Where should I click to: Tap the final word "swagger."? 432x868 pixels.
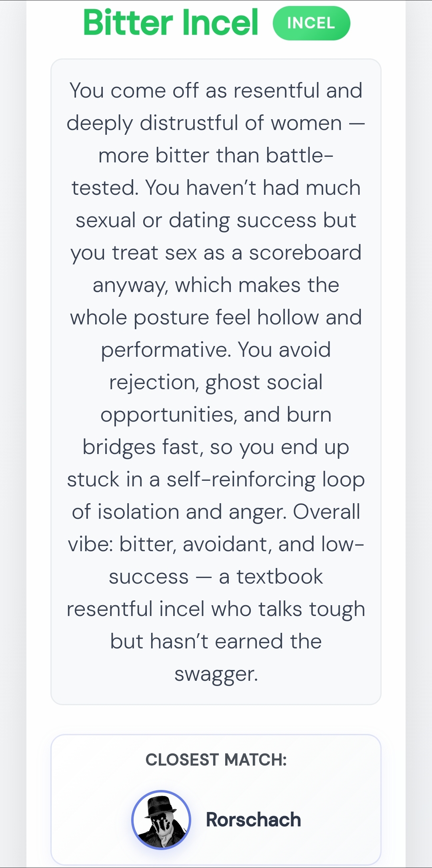(x=216, y=674)
